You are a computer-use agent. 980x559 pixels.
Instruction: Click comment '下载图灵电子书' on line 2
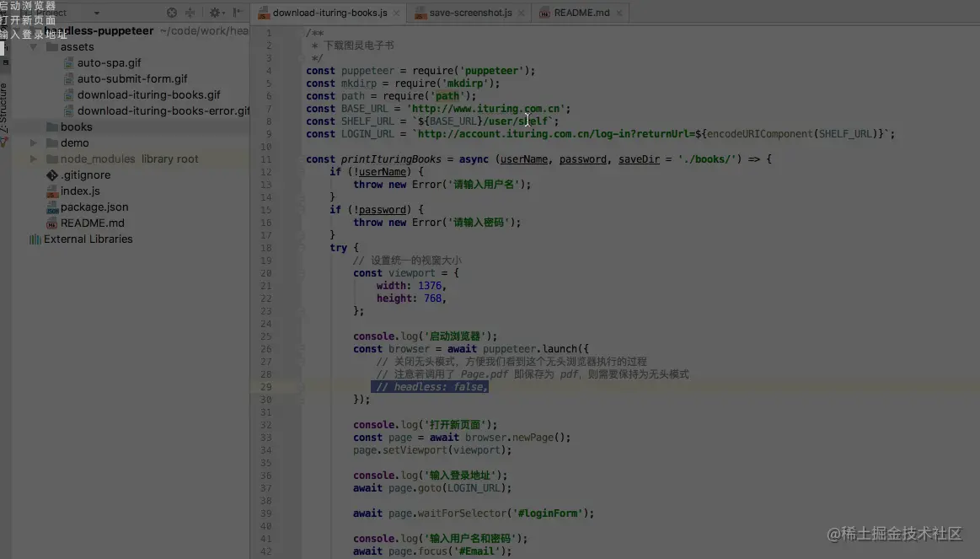(359, 46)
